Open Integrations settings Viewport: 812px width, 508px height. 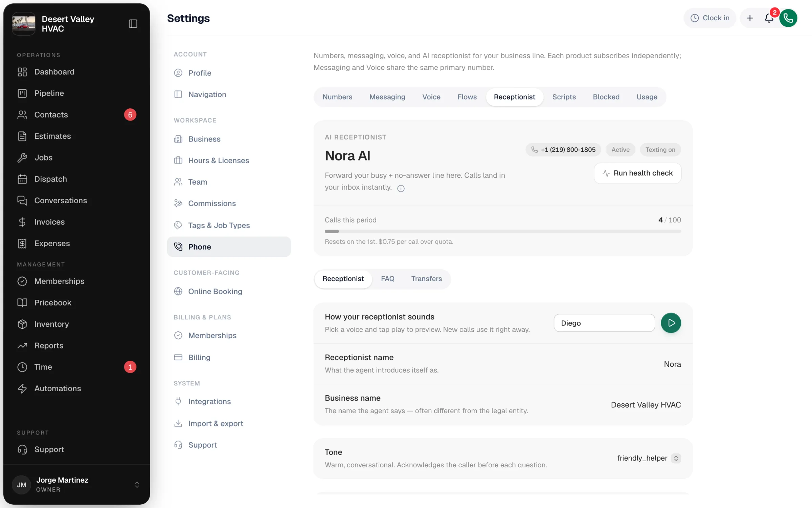229,401
